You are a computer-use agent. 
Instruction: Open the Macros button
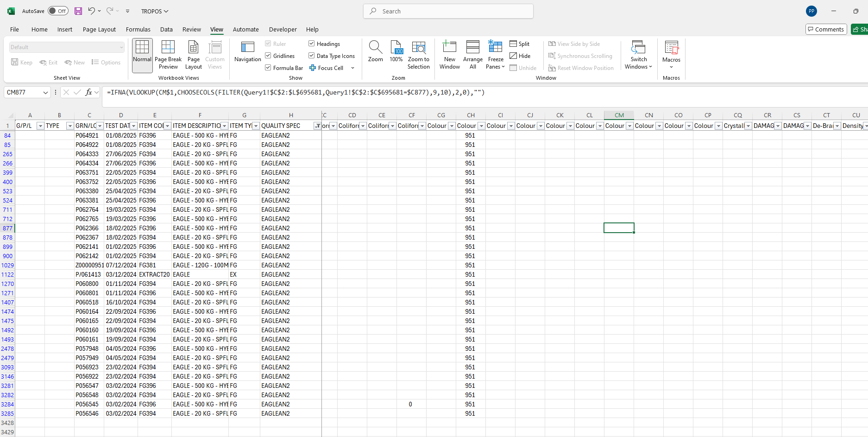[671, 55]
